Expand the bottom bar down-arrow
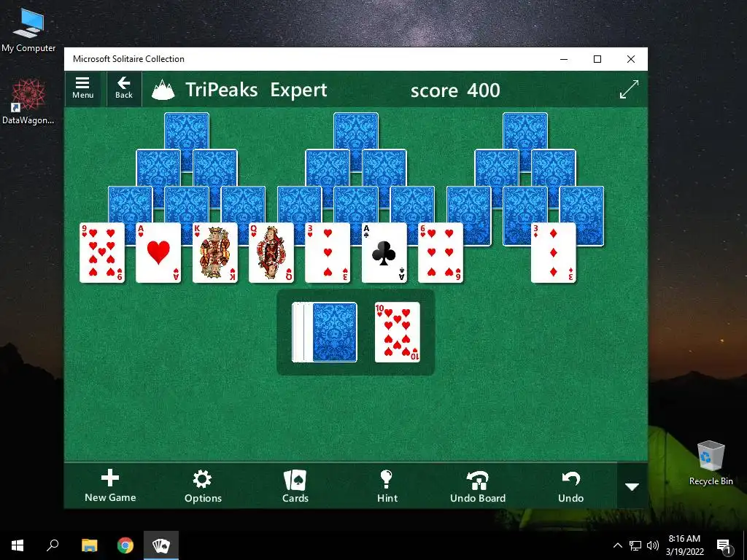The width and height of the screenshot is (747, 560). point(632,486)
